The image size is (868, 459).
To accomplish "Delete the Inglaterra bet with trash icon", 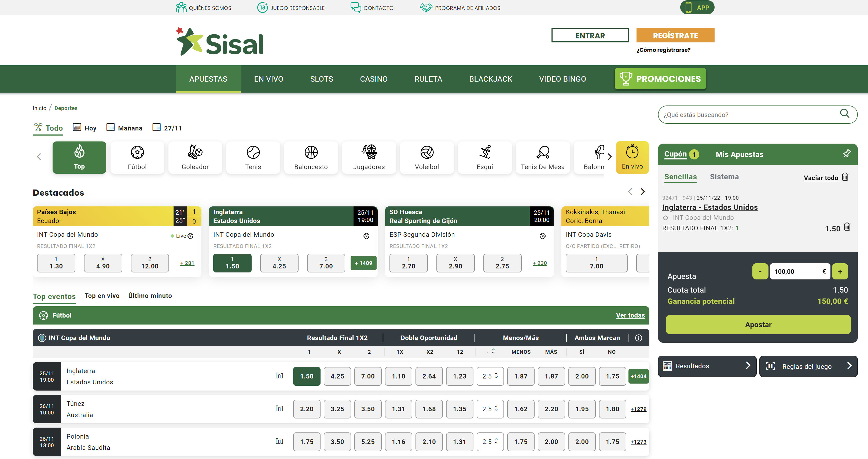I will pos(847,227).
